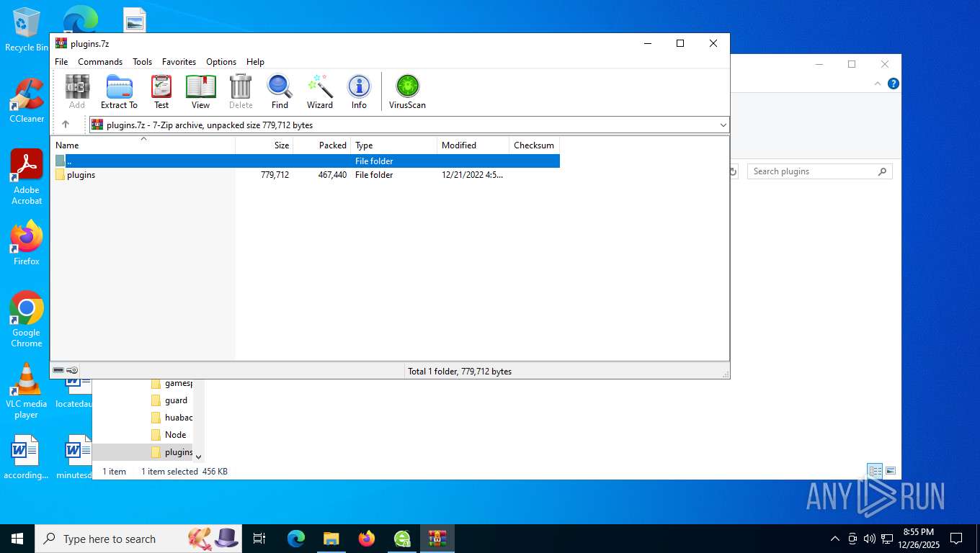Launch the Wizard toolbar icon
Viewport: 980px width, 553px height.
click(x=320, y=91)
